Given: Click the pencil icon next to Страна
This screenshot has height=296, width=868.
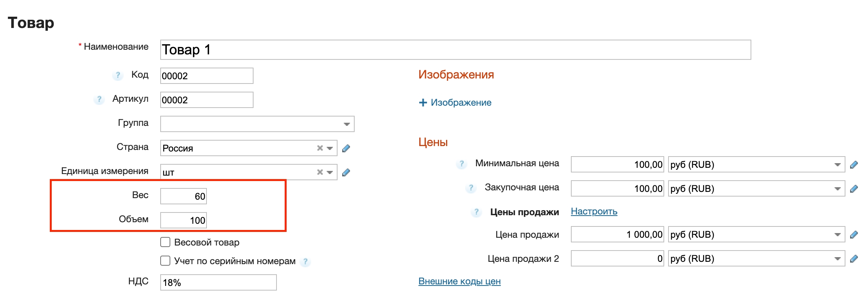Looking at the screenshot, I should (346, 148).
